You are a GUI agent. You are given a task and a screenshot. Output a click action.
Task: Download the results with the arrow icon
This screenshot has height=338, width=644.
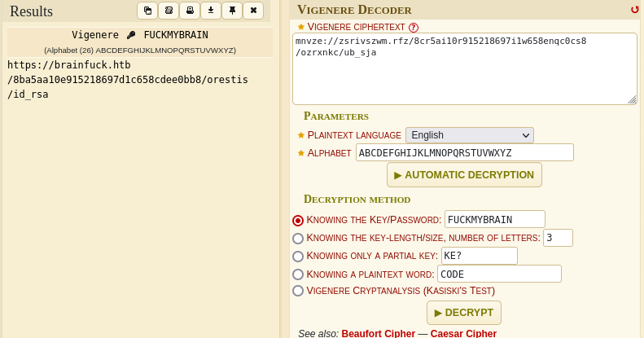[x=211, y=11]
